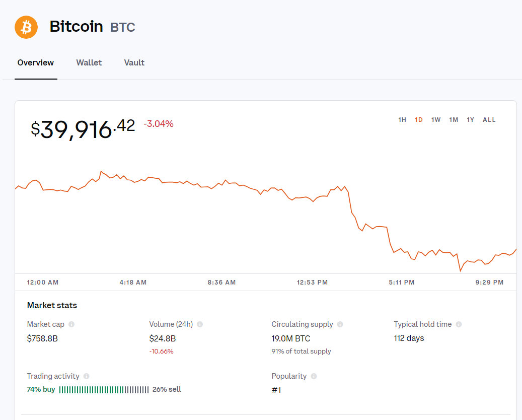
Task: Click the Volume (24h) info icon
Action: (x=200, y=324)
